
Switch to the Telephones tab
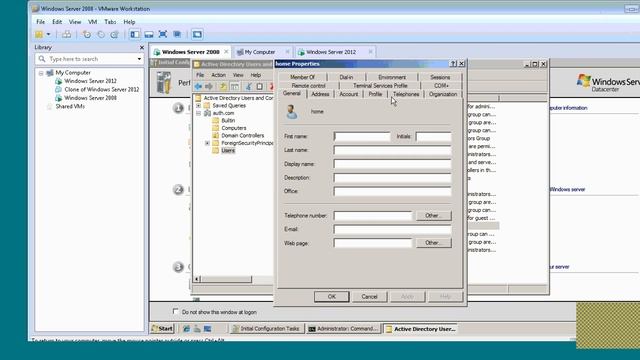point(406,94)
